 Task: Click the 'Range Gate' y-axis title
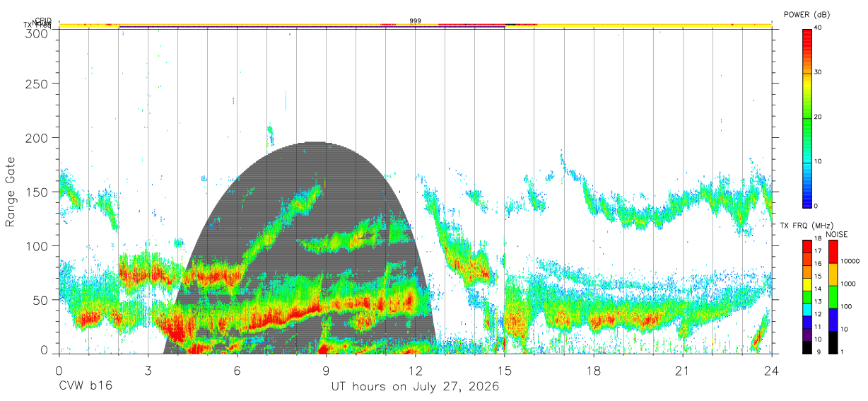click(x=11, y=192)
